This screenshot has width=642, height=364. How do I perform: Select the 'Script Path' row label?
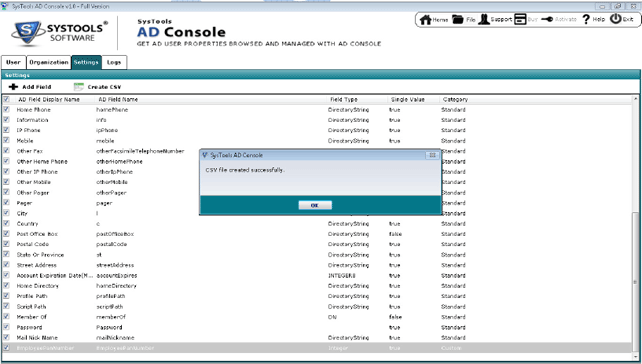31,307
